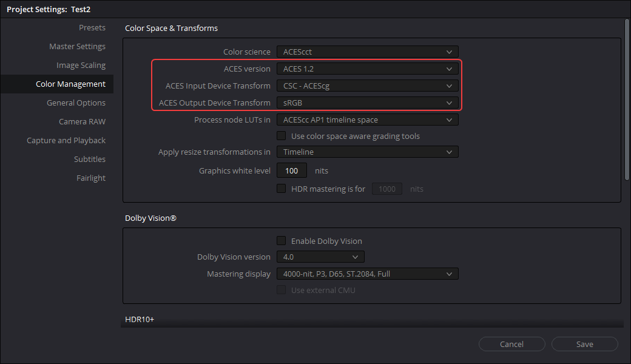Check the Enable Dolby Vision box
Viewport: 631px width, 364px height.
click(x=282, y=241)
